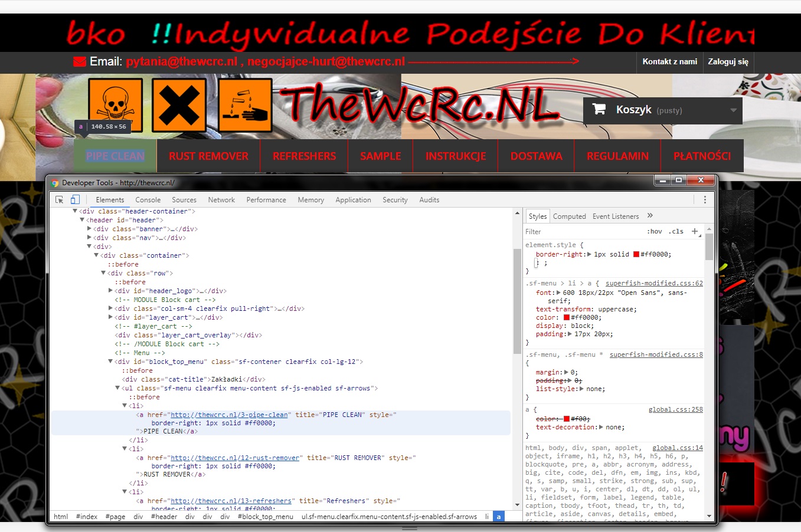Screen dimensions: 801x532
Task: Click the corrosive hazard image
Action: tap(245, 105)
